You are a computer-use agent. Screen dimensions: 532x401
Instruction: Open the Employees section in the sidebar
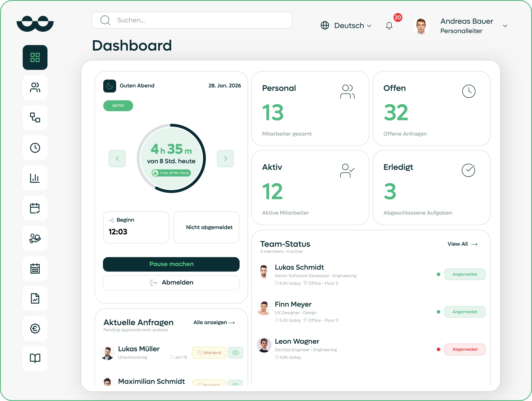35,87
